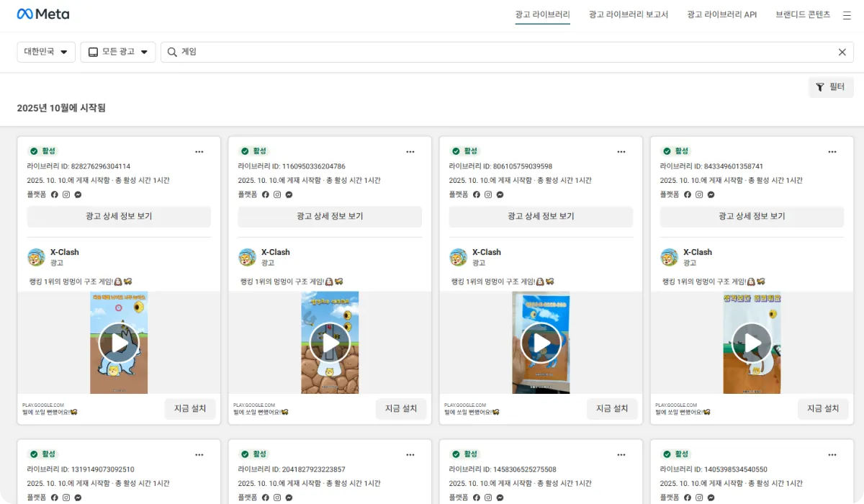Go to 브랜디드 콘텐츠 tab
This screenshot has height=504, width=864.
click(803, 14)
